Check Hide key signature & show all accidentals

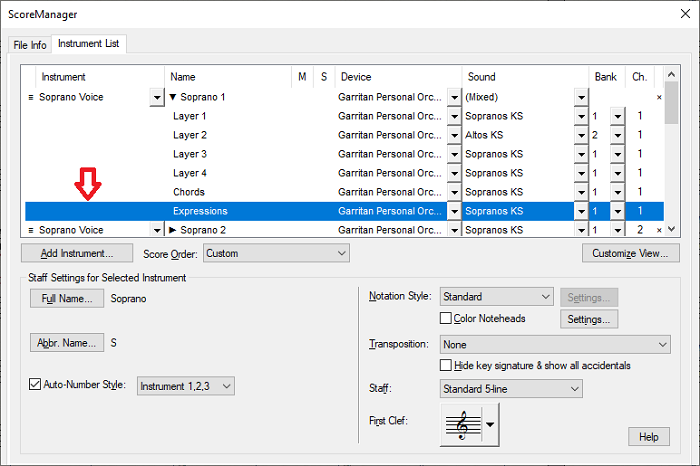pos(446,365)
